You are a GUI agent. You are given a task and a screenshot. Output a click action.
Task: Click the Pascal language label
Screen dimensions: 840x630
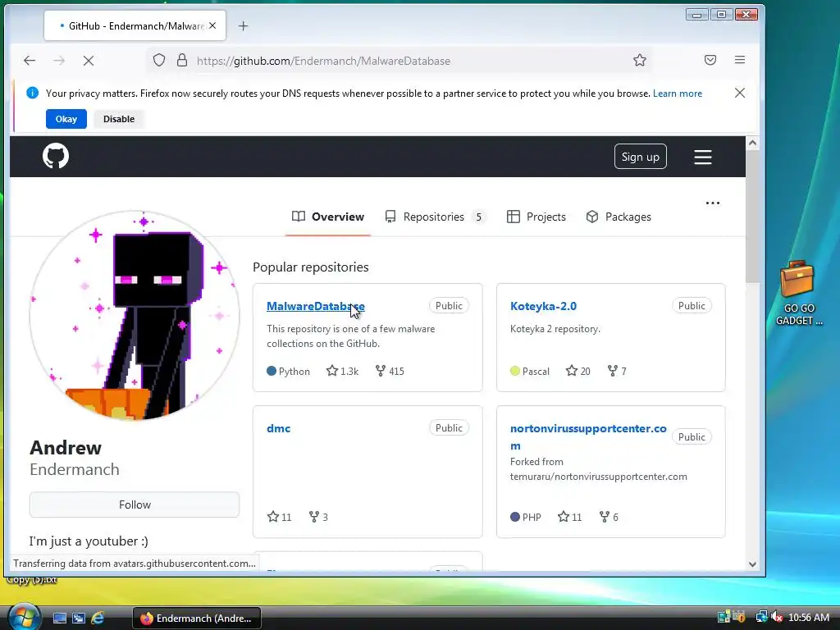530,371
